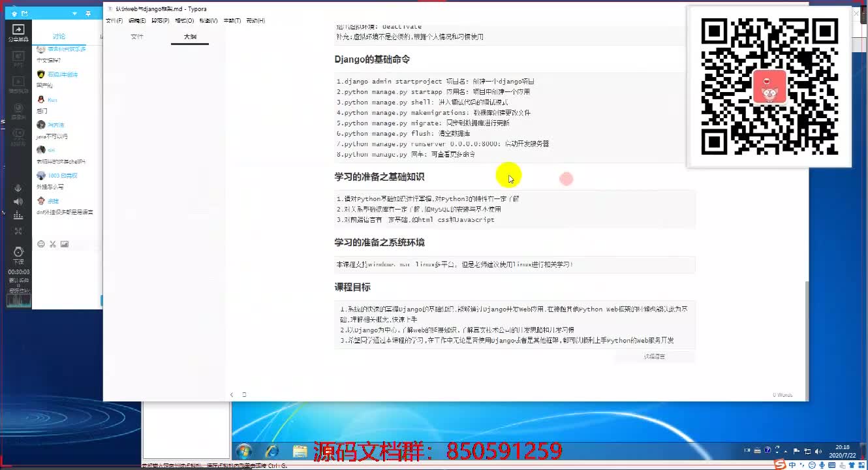
Task: Click the Action Center flag tray icon
Action: [796, 451]
